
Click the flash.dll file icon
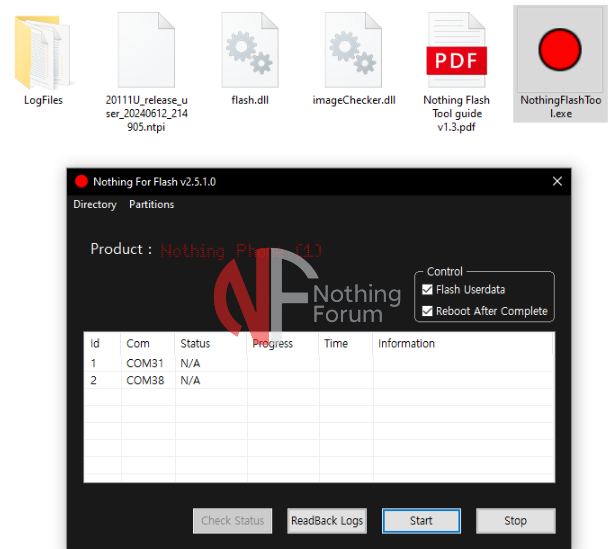tap(250, 51)
